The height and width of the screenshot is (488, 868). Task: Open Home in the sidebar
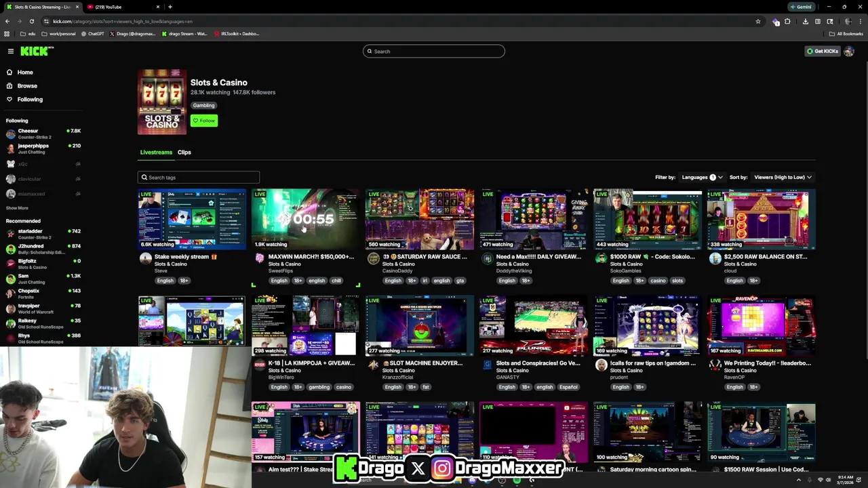[x=25, y=72]
